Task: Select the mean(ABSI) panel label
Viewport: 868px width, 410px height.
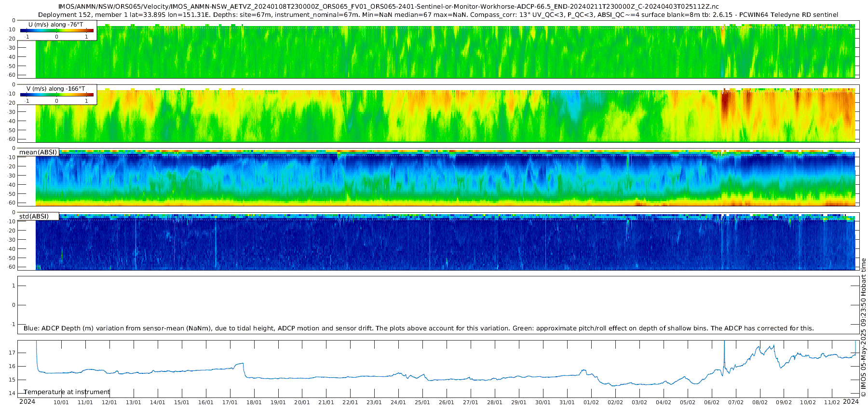Action: (x=38, y=152)
